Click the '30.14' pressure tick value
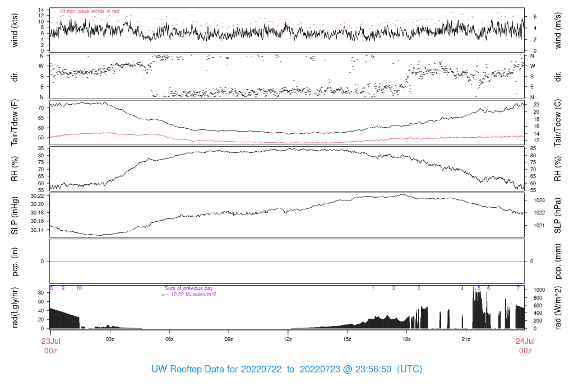This screenshot has width=574, height=392. (x=38, y=230)
